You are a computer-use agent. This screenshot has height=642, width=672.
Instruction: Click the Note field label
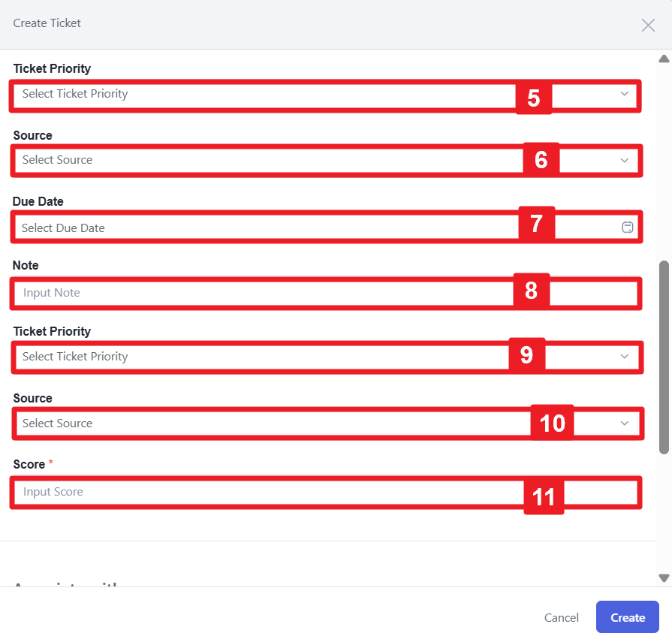tap(26, 265)
